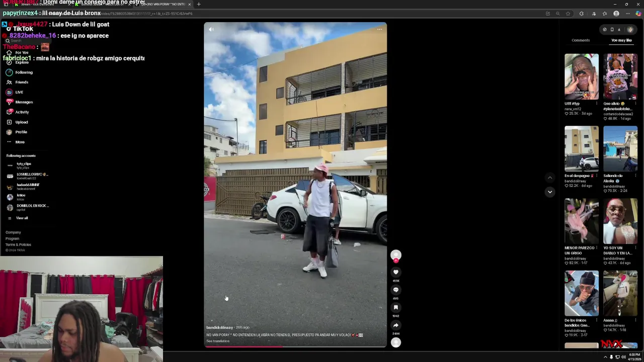Open bandidolilnaay creator profile link
Screen dimensions: 644x362
click(219, 327)
